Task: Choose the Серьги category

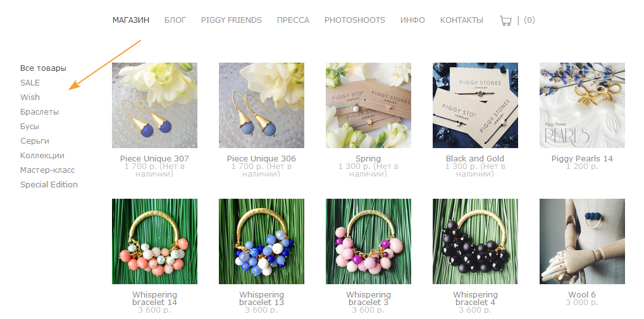Action: pos(35,141)
